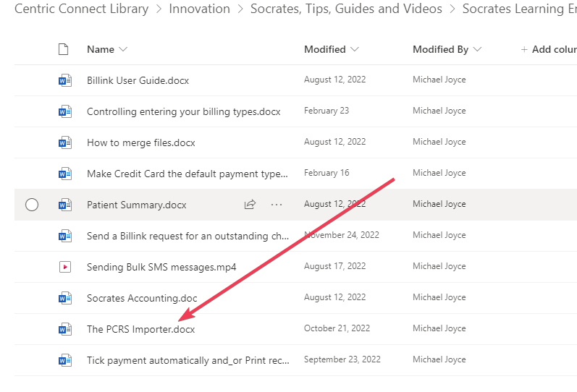Viewport: 577px width, 392px height.
Task: Click the October 21, 2022 modified date
Action: pos(337,328)
